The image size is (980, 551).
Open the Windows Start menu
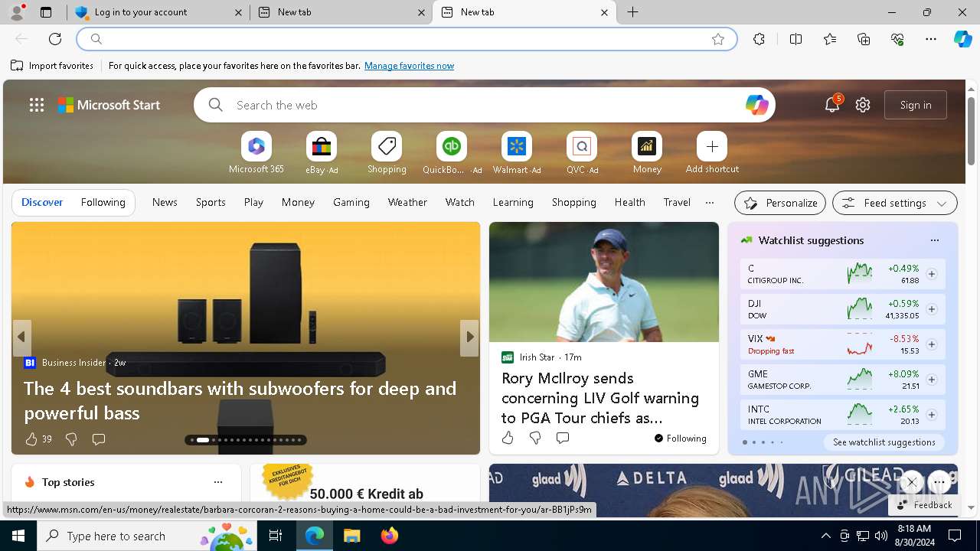[18, 536]
